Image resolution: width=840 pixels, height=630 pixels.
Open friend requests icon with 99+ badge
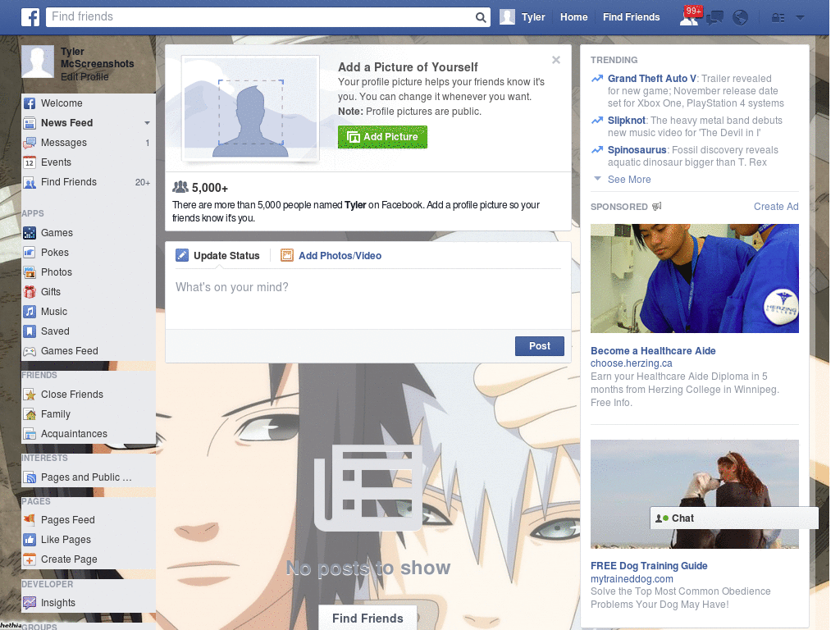coord(689,17)
